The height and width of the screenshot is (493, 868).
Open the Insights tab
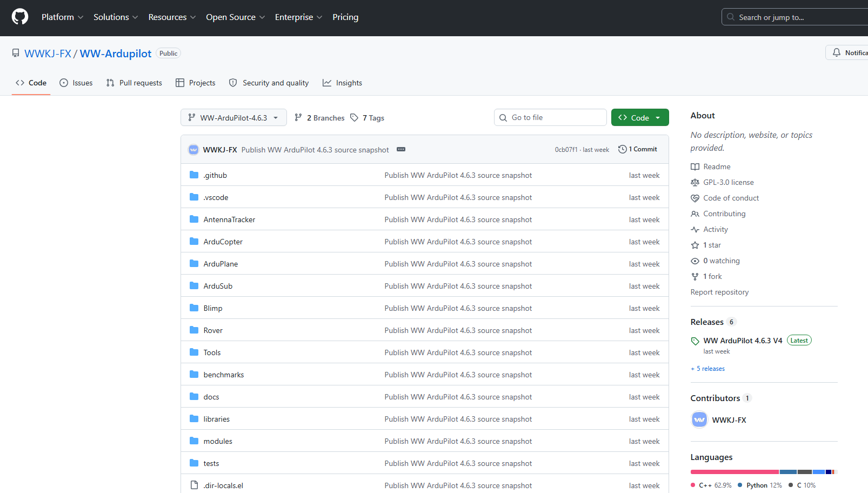point(342,83)
